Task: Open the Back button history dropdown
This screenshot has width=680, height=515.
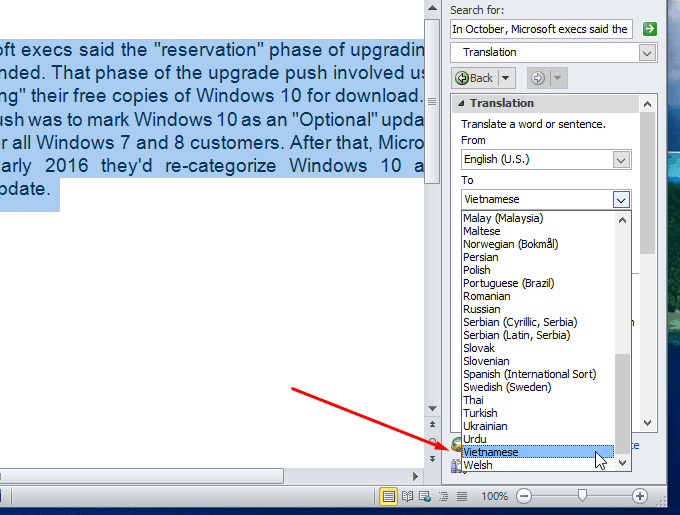Action: tap(506, 78)
